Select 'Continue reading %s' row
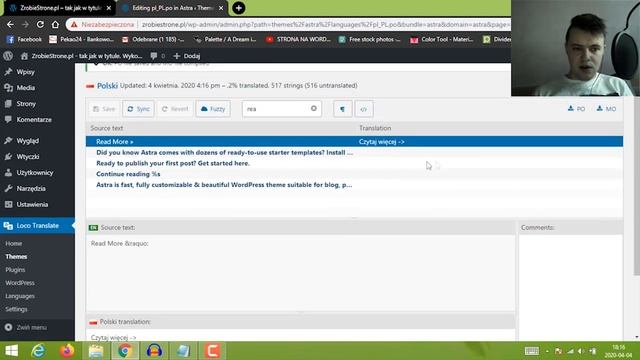This screenshot has height=360, width=640. pos(354,174)
